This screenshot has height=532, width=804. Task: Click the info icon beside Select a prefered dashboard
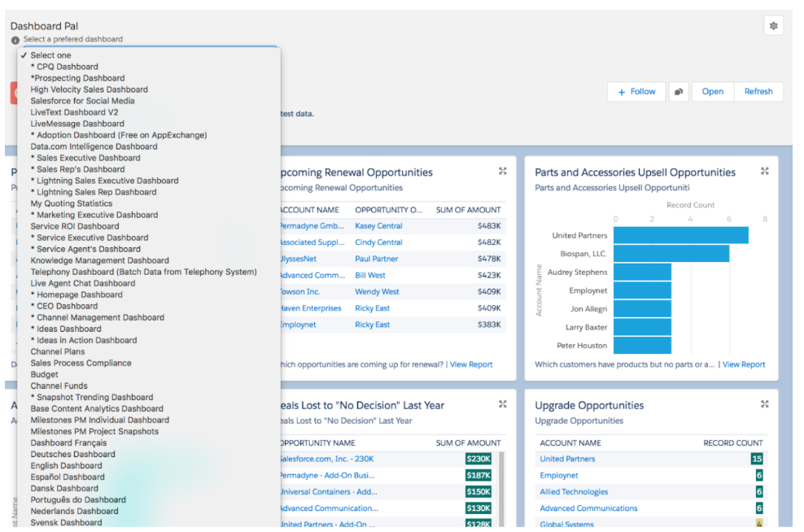pyautogui.click(x=15, y=40)
